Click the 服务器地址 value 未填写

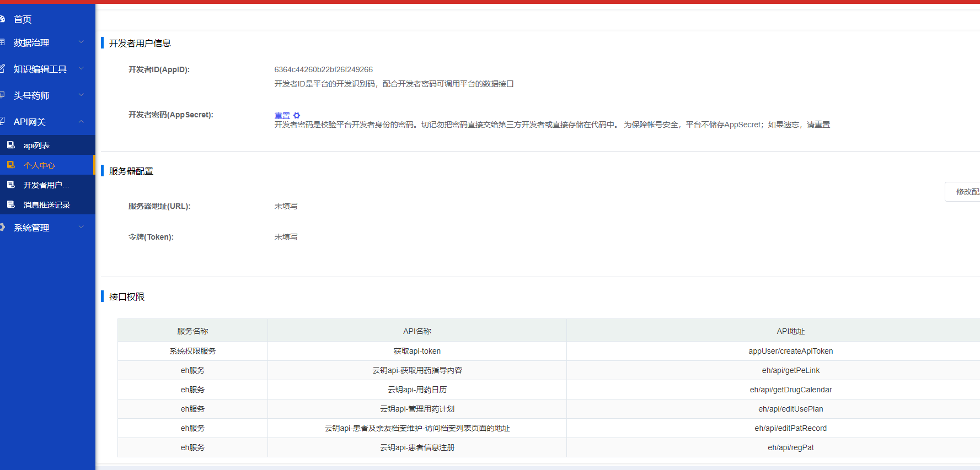pyautogui.click(x=286, y=206)
